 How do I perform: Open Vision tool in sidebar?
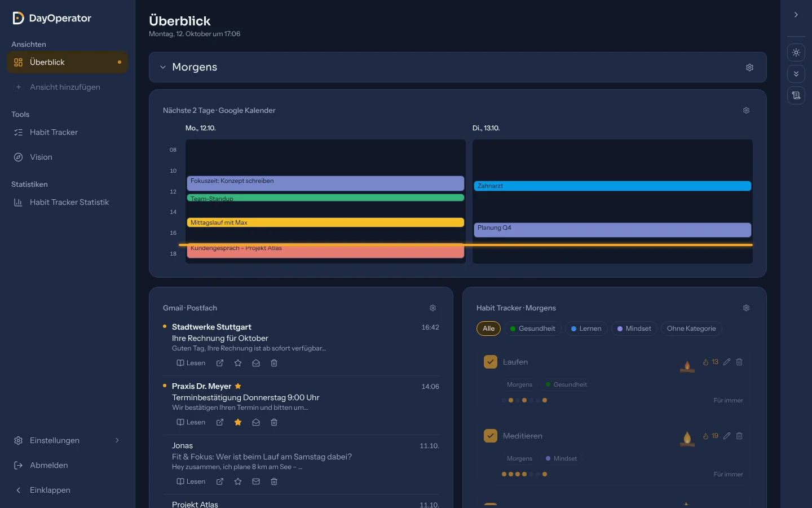[x=67, y=157]
